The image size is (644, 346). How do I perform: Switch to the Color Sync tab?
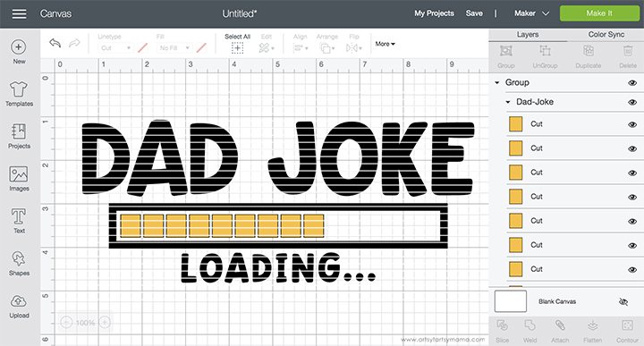pos(606,35)
